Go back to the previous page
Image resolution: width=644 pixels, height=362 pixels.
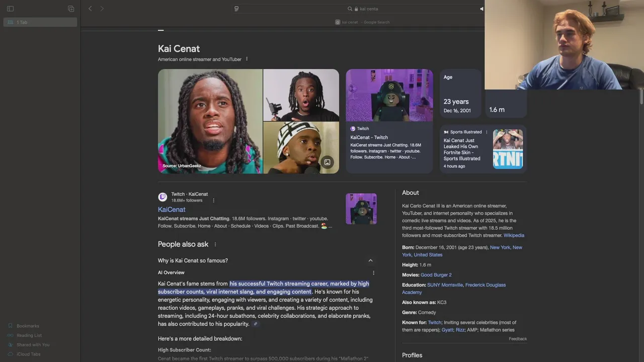90,9
